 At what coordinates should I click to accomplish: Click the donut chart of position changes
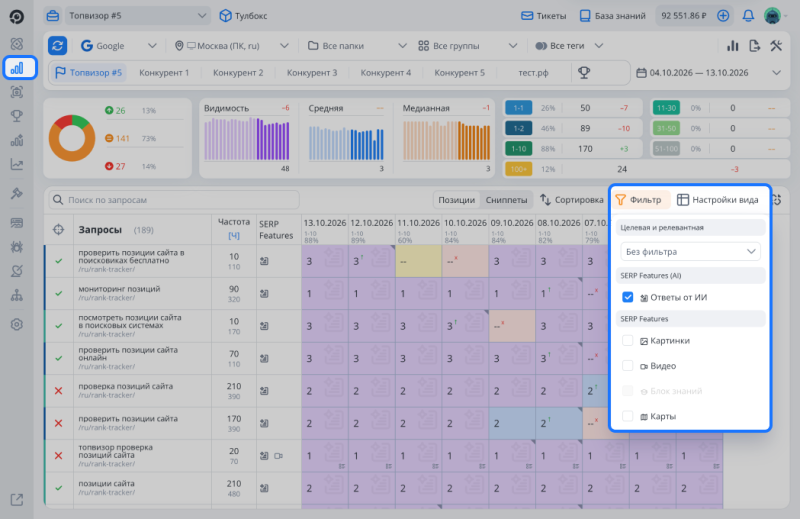coord(72,138)
